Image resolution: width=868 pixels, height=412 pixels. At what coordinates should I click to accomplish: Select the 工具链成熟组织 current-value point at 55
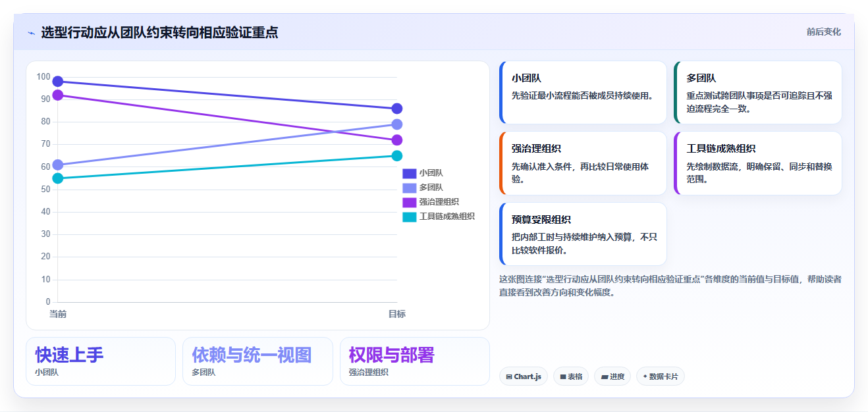pos(58,178)
